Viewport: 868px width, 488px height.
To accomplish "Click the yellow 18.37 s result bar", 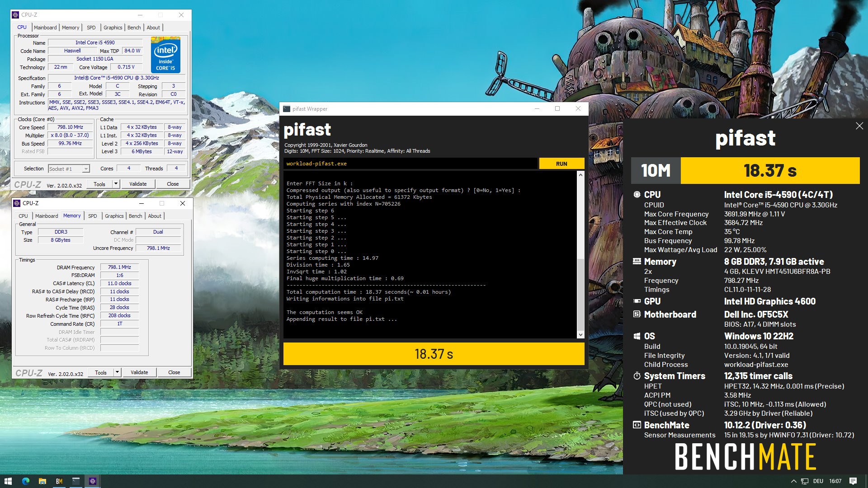I will tap(434, 354).
